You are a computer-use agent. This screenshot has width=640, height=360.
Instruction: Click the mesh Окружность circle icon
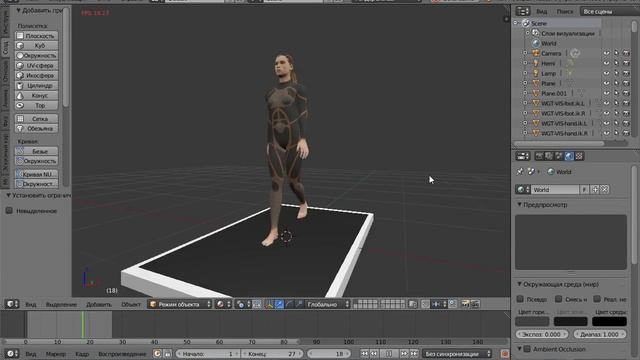coord(20,56)
